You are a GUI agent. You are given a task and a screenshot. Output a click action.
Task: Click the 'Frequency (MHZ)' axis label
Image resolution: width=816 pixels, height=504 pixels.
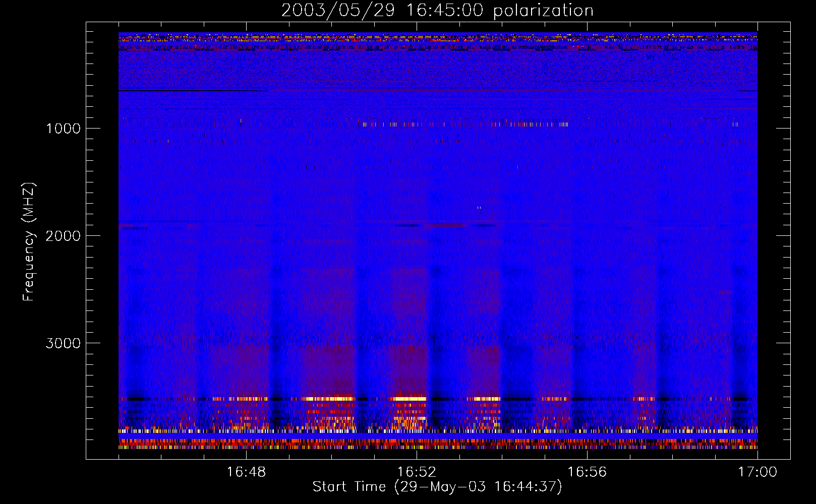[29, 242]
